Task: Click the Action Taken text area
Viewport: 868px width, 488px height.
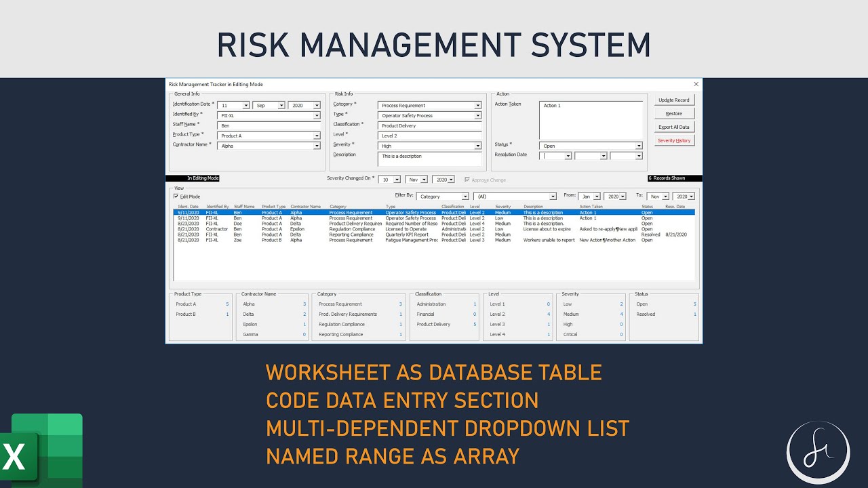Action: [x=591, y=120]
